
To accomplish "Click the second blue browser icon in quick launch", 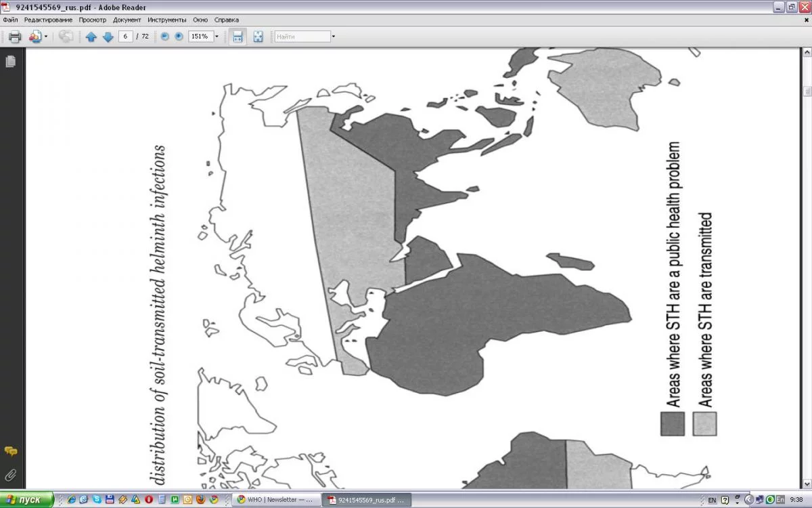I will coord(83,500).
